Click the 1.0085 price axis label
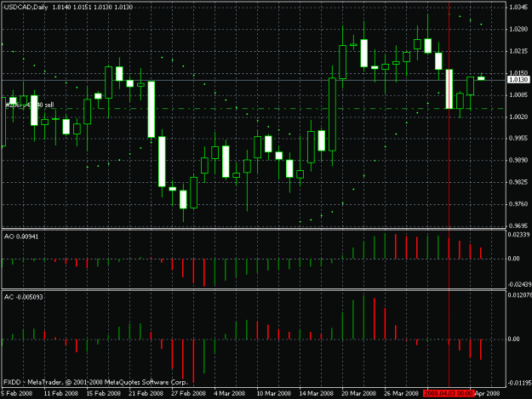Screen dimensions: 532x399 pos(518,95)
